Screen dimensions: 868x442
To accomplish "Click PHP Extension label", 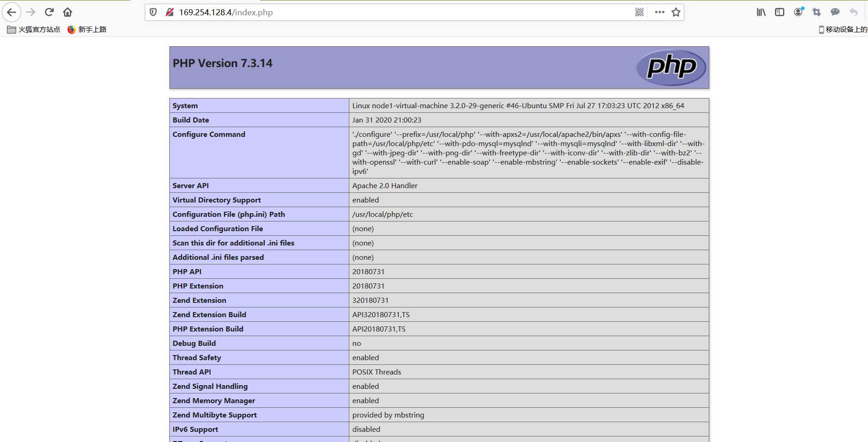I will tap(198, 286).
